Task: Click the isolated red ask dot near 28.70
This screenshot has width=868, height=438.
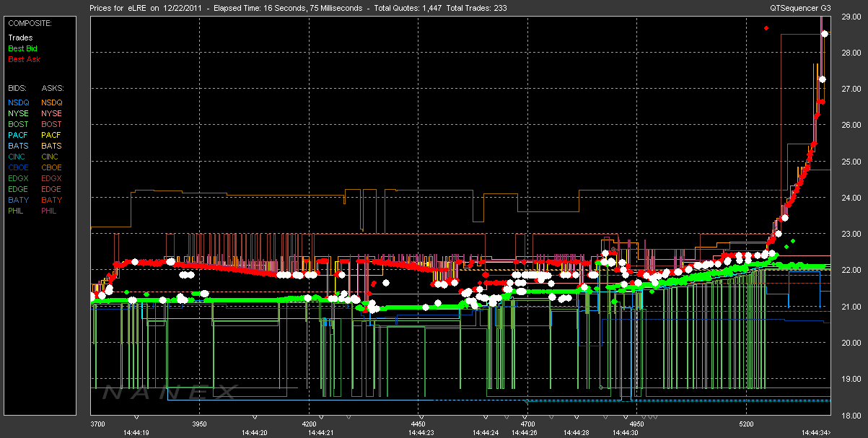Action: tap(766, 28)
